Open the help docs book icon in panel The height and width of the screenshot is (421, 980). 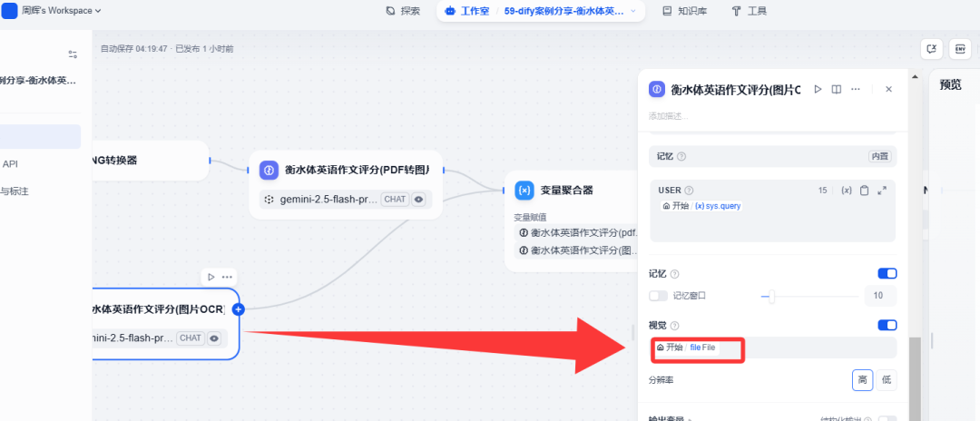coord(837,89)
